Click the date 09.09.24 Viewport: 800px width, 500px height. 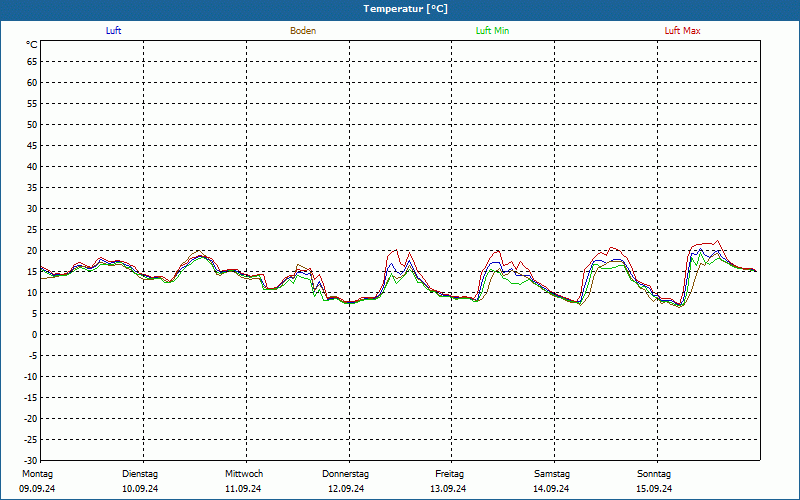coord(37,489)
